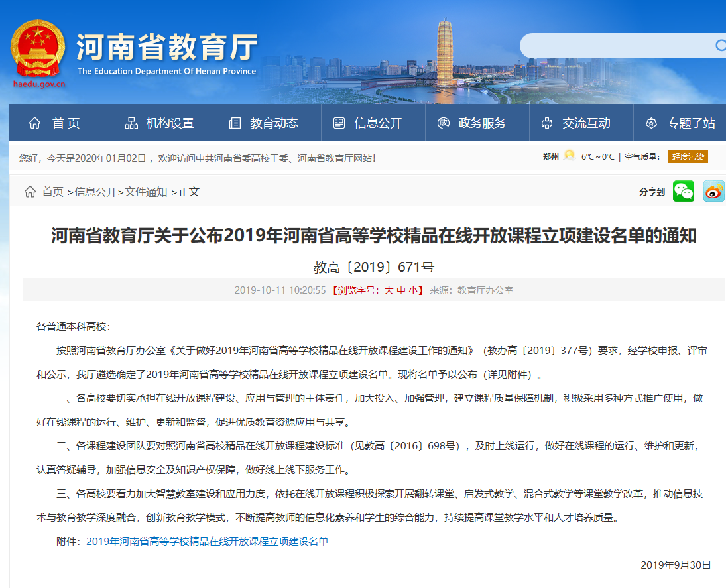
Task: Open the 机构设置 navigation menu
Action: [x=160, y=123]
